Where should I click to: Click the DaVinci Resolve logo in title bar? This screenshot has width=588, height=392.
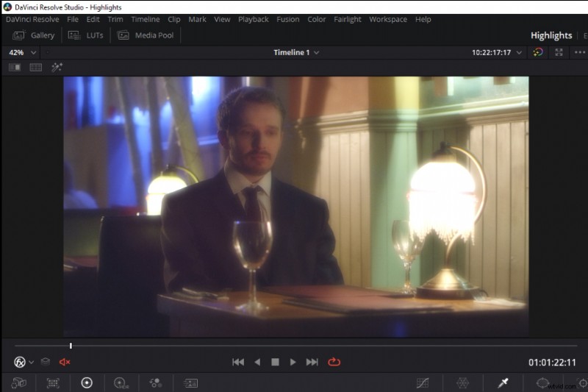pyautogui.click(x=7, y=7)
